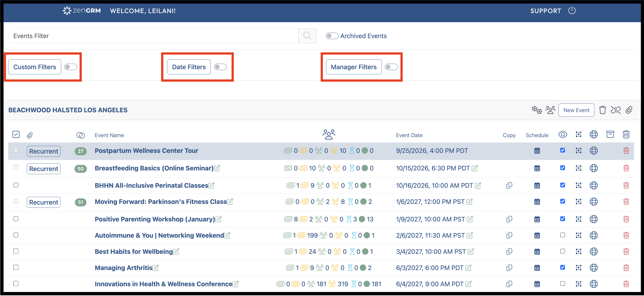
Task: Enable the Manager Filters toggle switch
Action: (391, 67)
